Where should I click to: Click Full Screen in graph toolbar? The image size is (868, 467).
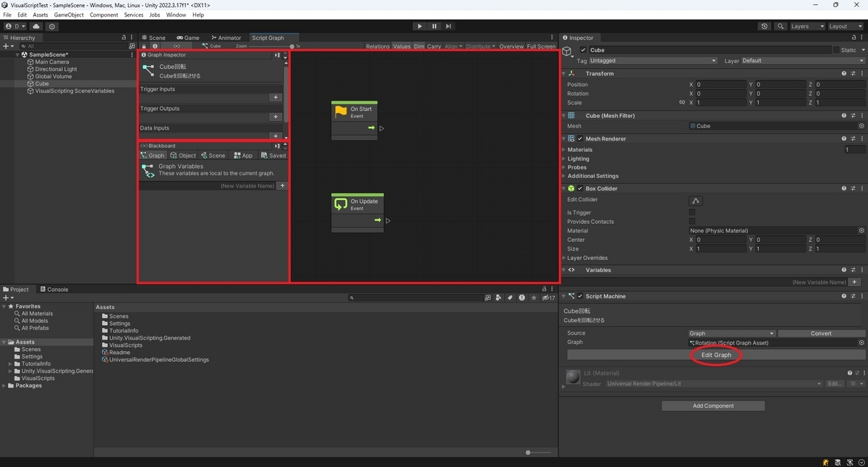[x=541, y=46]
